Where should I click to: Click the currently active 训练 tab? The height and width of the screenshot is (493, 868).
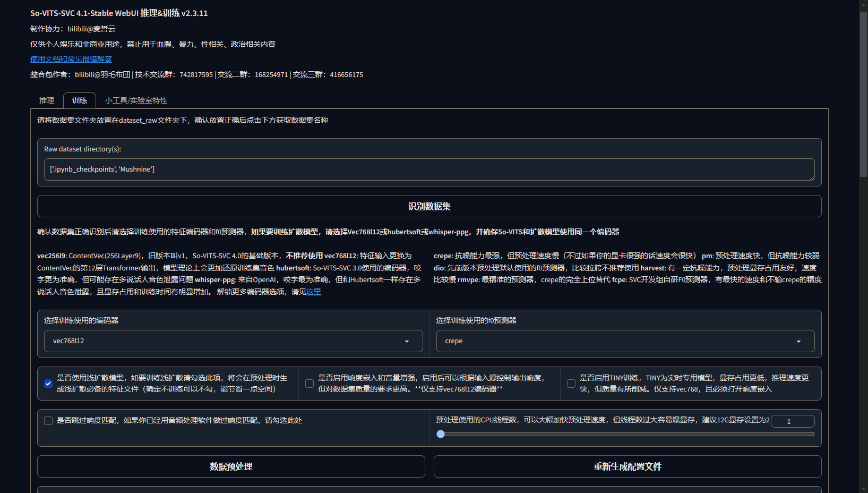pyautogui.click(x=79, y=100)
